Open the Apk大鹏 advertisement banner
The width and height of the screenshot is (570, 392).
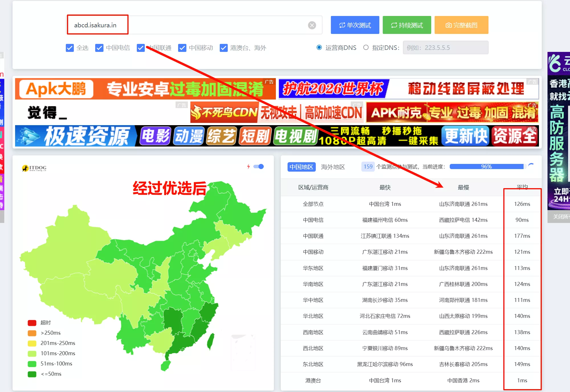[145, 89]
